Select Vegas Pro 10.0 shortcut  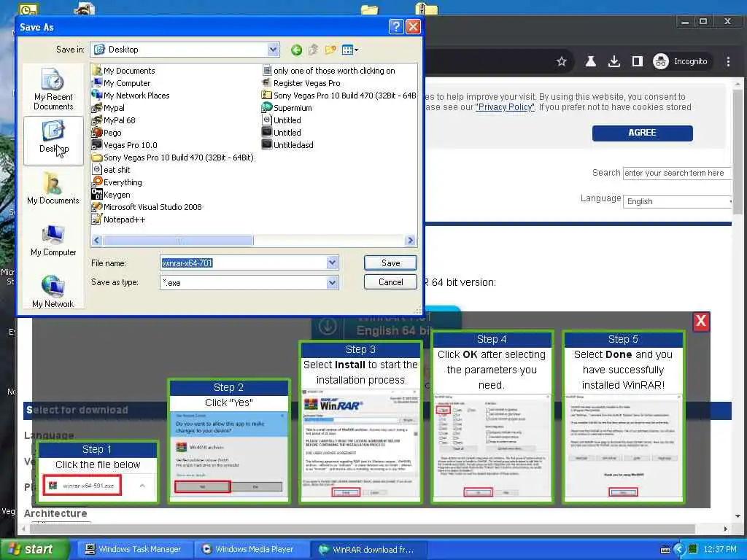[125, 145]
